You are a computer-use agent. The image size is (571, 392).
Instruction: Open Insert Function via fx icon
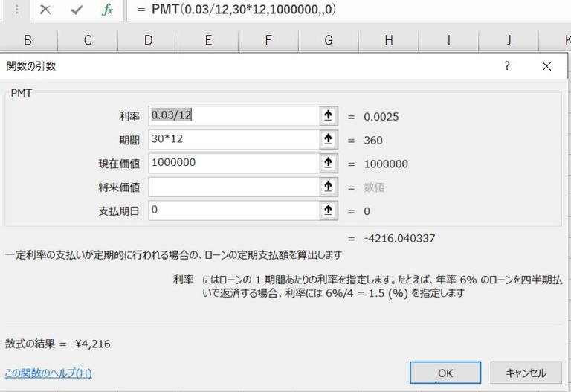pos(107,10)
